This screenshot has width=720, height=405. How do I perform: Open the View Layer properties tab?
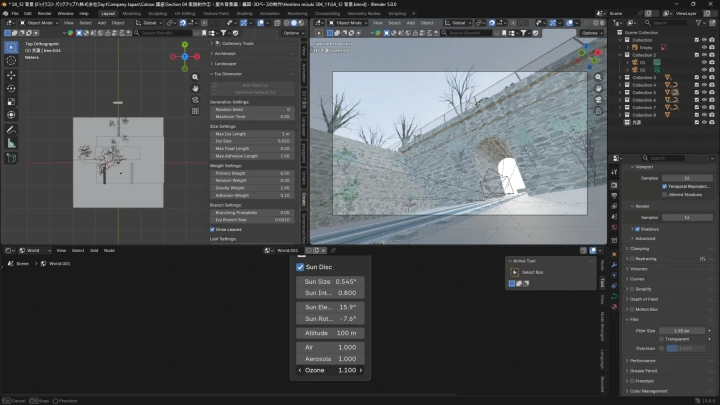coord(614,206)
